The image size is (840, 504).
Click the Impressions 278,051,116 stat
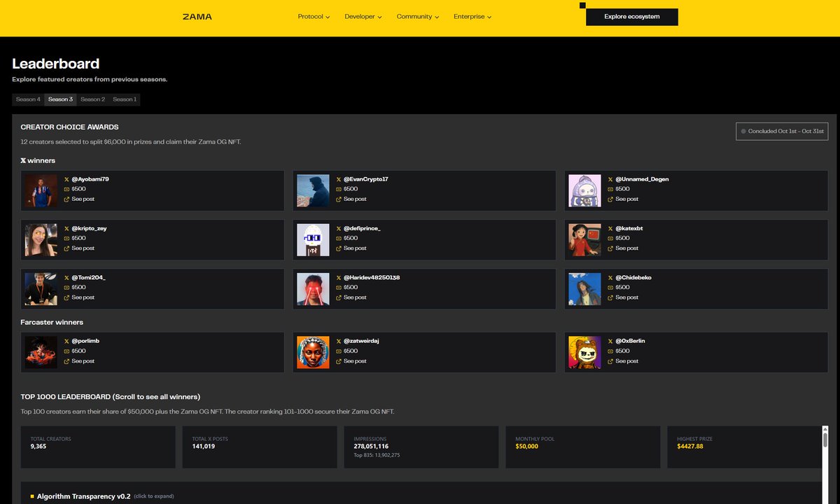[x=421, y=447]
